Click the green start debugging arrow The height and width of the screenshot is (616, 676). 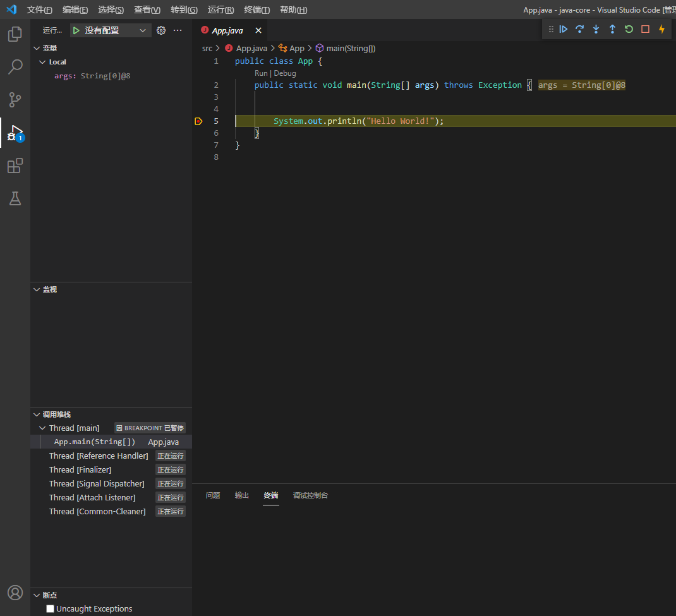click(76, 30)
